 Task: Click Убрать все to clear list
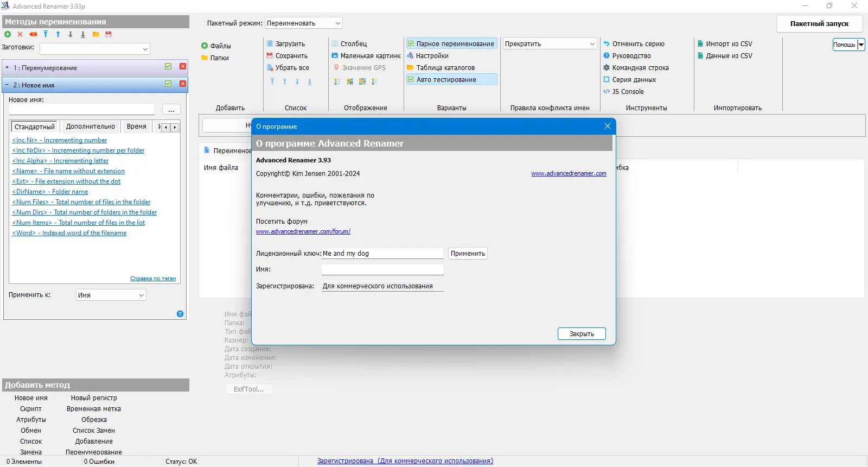coord(288,68)
